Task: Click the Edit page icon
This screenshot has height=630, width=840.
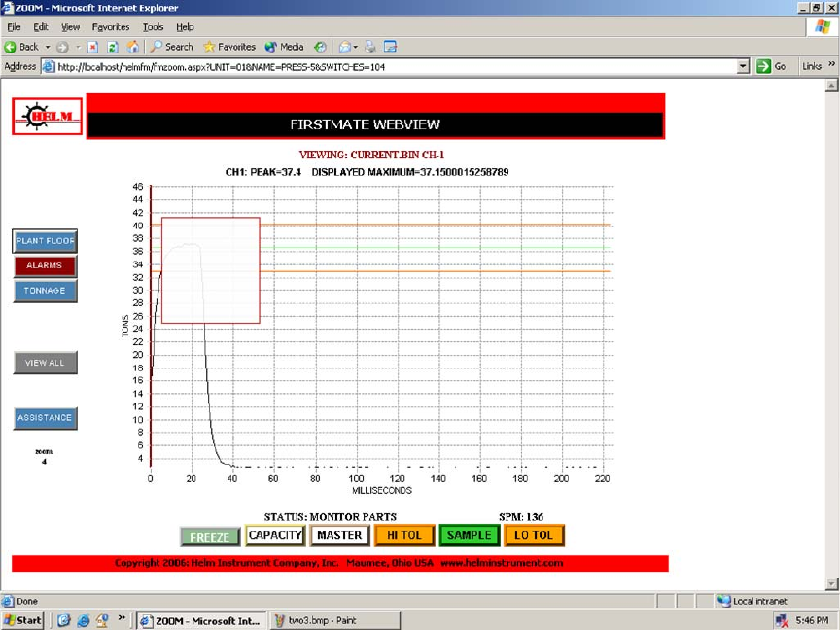Action: pyautogui.click(x=391, y=47)
